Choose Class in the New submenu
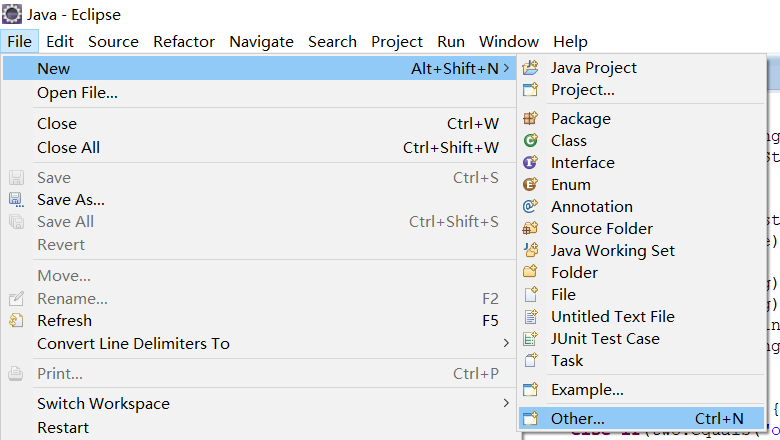The width and height of the screenshot is (780, 440). click(x=642, y=140)
